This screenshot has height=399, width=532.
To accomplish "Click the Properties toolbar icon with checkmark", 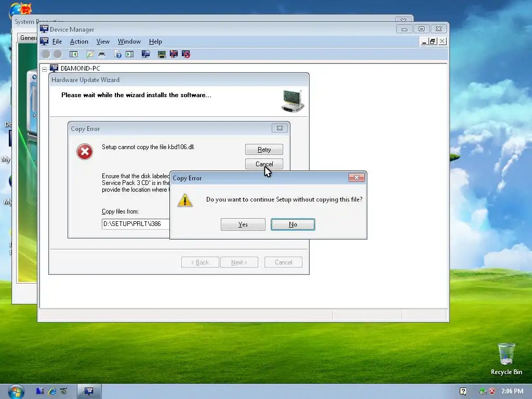I will (x=90, y=54).
